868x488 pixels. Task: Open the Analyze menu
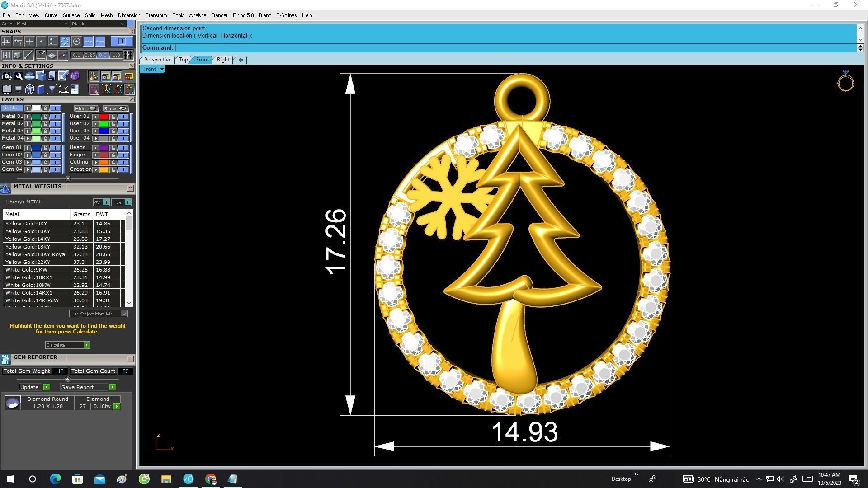click(x=198, y=15)
